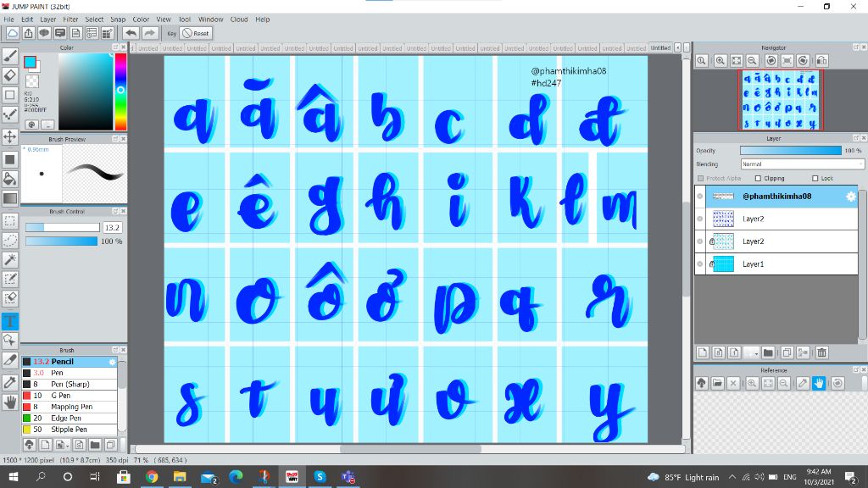Screen dimensions: 868x488
Task: Add a new layer in Layer panel
Action: pyautogui.click(x=703, y=352)
